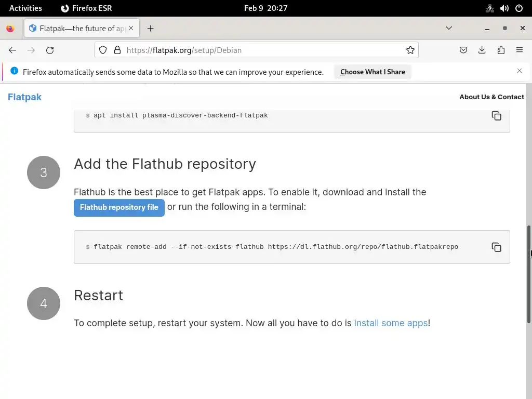Select the Flatpak setup tab
The width and height of the screenshot is (532, 399).
pos(78,29)
